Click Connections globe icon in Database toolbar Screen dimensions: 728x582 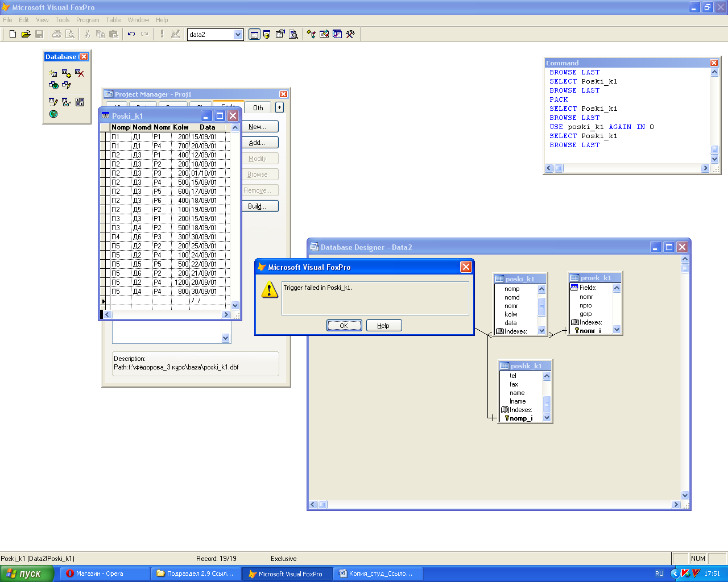coord(53,114)
